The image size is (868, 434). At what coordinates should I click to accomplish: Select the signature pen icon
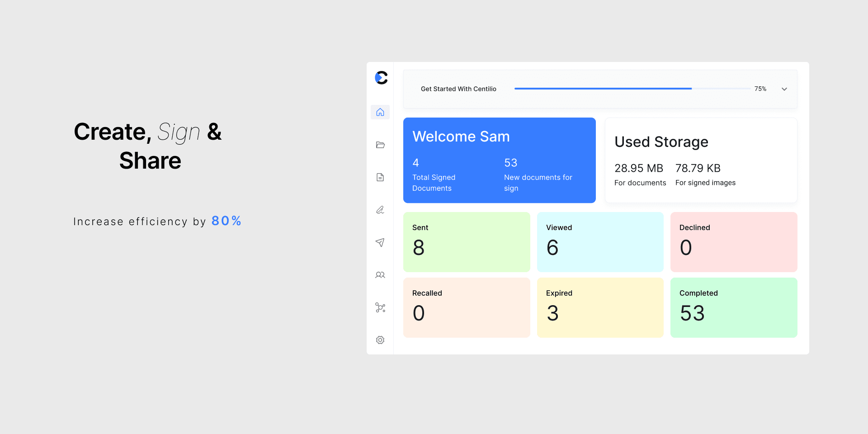[x=380, y=210]
